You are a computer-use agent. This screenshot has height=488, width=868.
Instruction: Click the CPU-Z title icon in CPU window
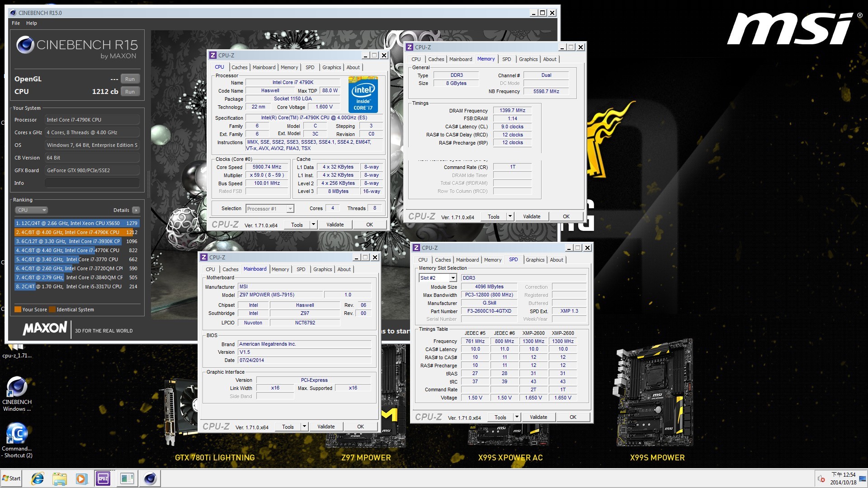click(x=213, y=55)
